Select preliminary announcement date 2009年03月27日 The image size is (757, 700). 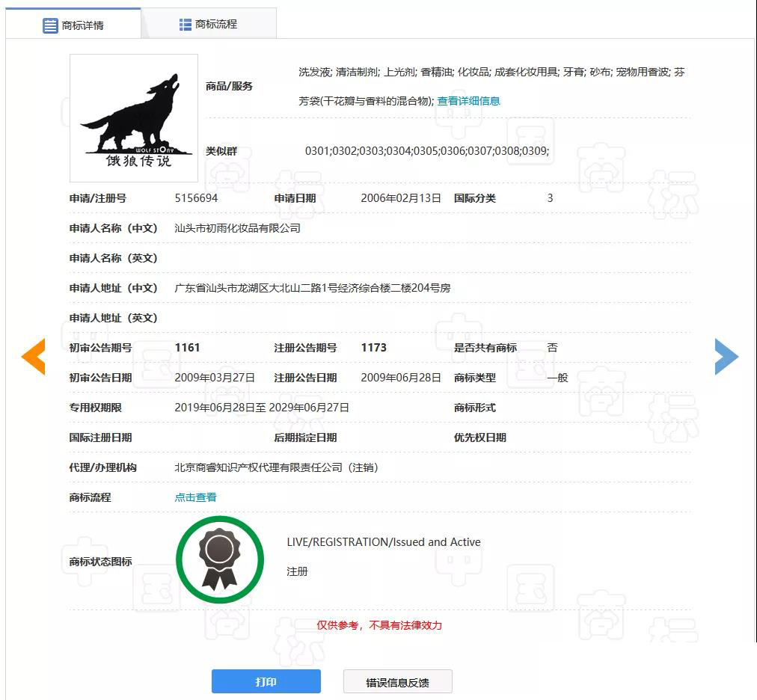click(215, 378)
